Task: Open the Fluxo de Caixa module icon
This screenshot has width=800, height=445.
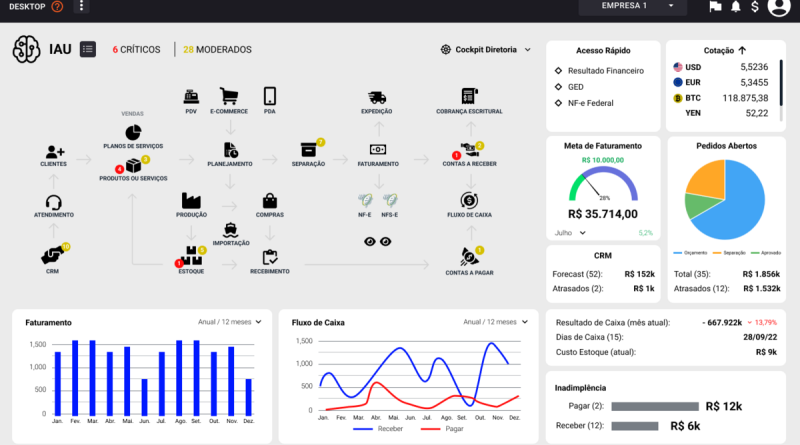Action: pos(469,201)
